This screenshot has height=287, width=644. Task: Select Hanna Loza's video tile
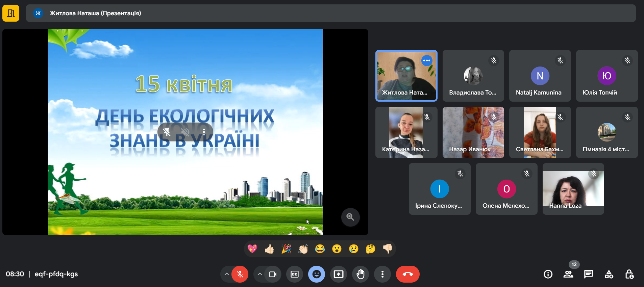573,189
